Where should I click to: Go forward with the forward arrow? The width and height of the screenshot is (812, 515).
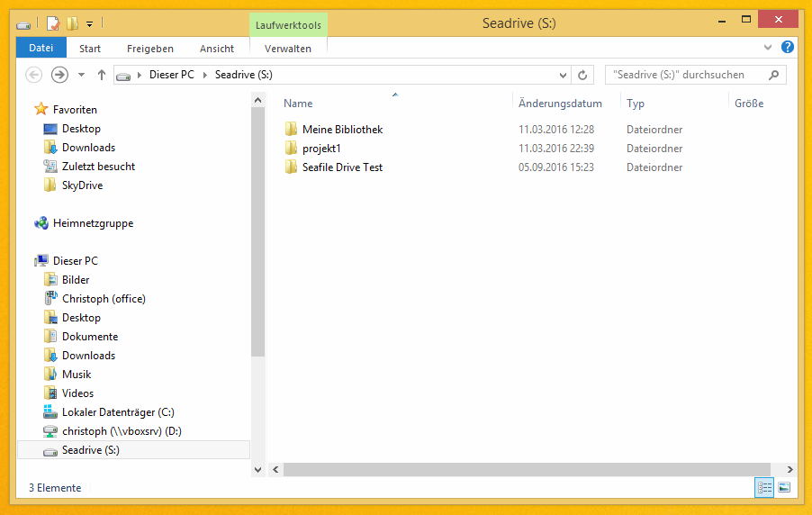click(x=59, y=75)
